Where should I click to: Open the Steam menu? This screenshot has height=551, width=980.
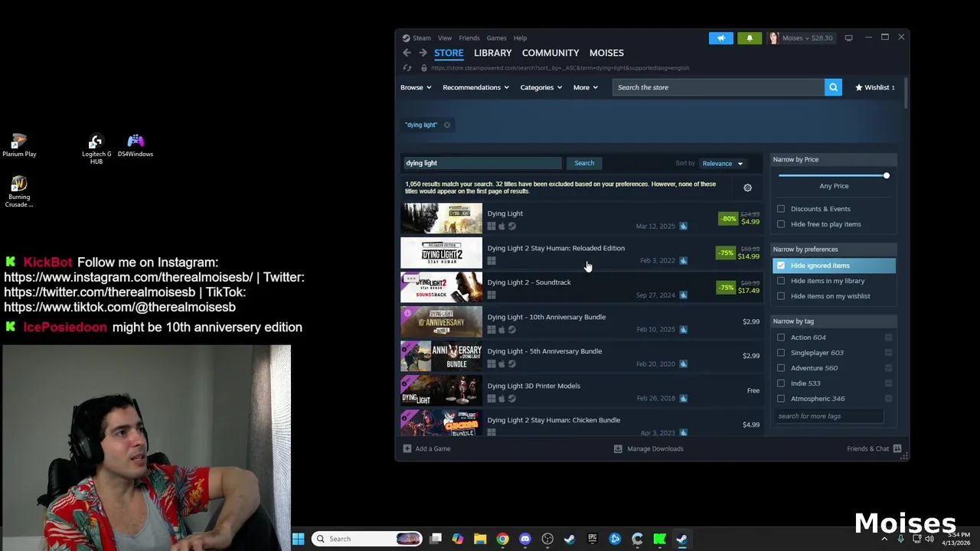tap(417, 37)
